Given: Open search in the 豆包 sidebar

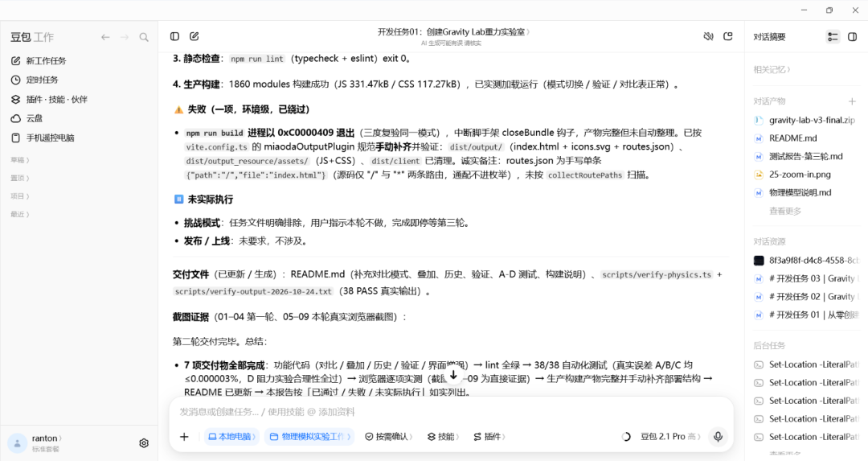Looking at the screenshot, I should 144,37.
